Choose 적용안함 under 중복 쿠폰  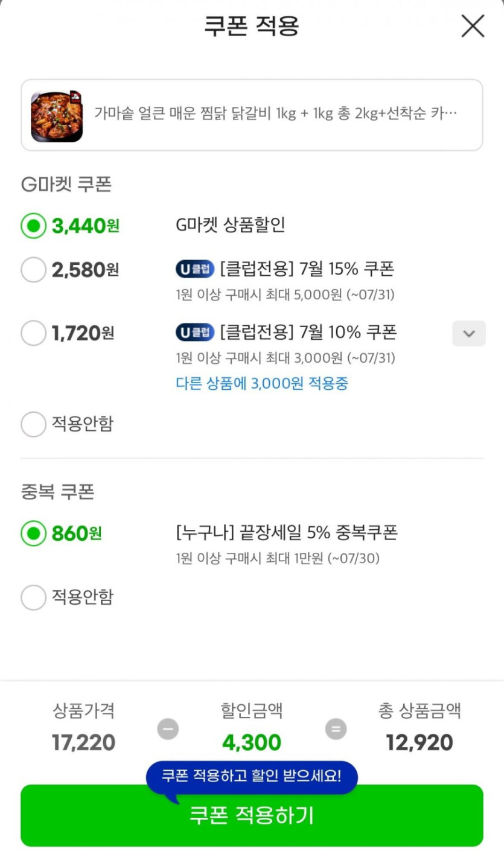click(x=33, y=597)
